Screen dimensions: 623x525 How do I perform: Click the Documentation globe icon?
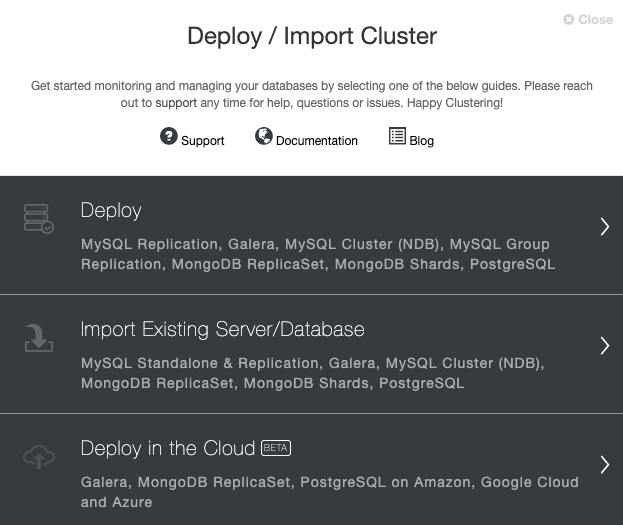(263, 136)
